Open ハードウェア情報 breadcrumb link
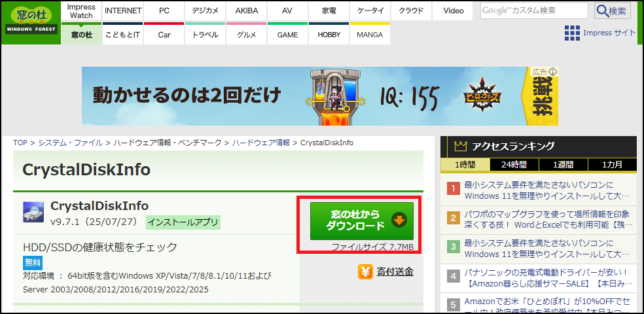Screen dimensions: 644x314 [x=260, y=143]
